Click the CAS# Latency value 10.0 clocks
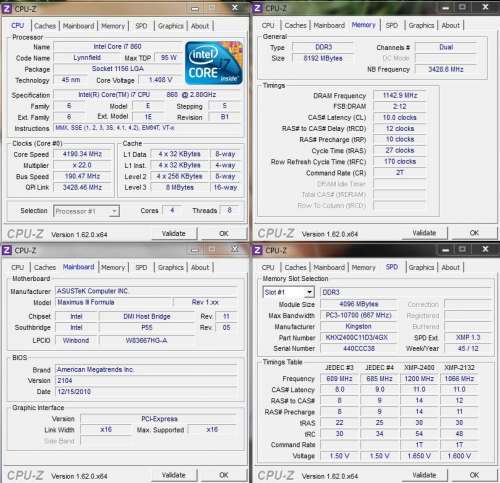The image size is (500, 483). tap(400, 117)
